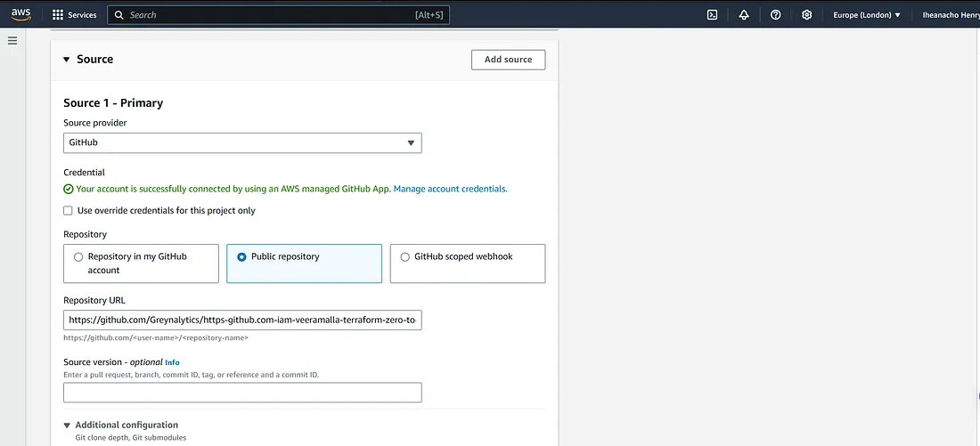This screenshot has width=980, height=446.
Task: Open the AWS console home logo
Action: click(20, 14)
